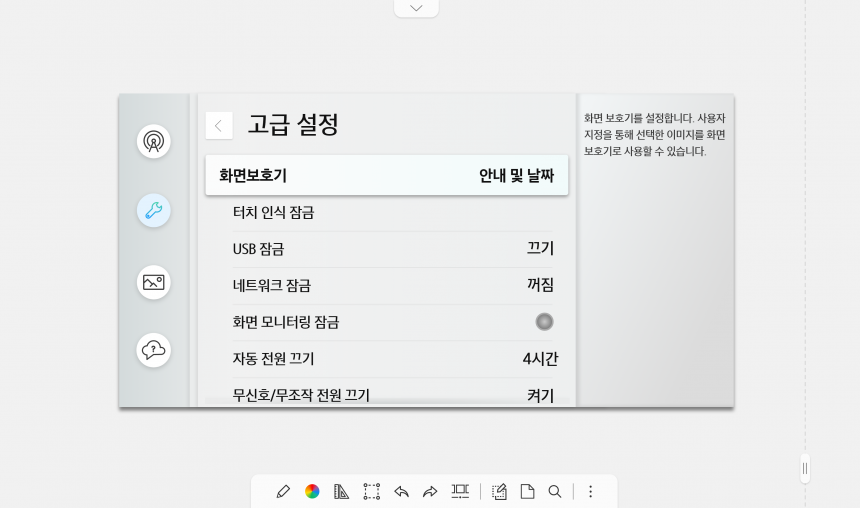Open the cloud support help icon
Viewport: 860px width, 508px height.
154,350
